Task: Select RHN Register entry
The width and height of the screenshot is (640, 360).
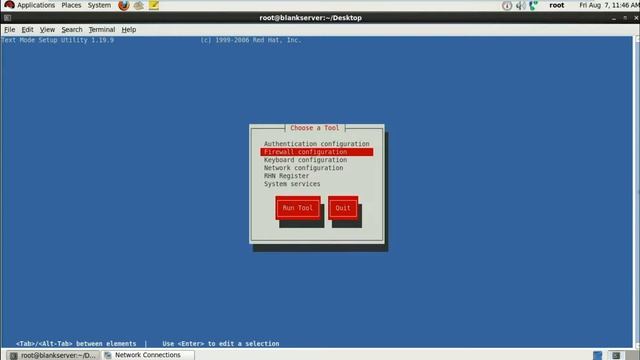Action: tap(316, 176)
